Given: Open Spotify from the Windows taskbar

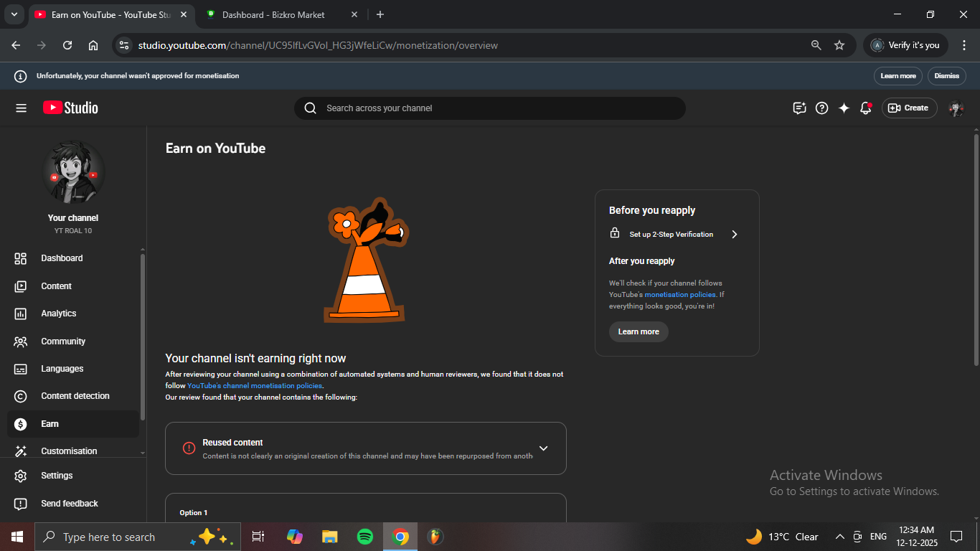Looking at the screenshot, I should point(364,537).
